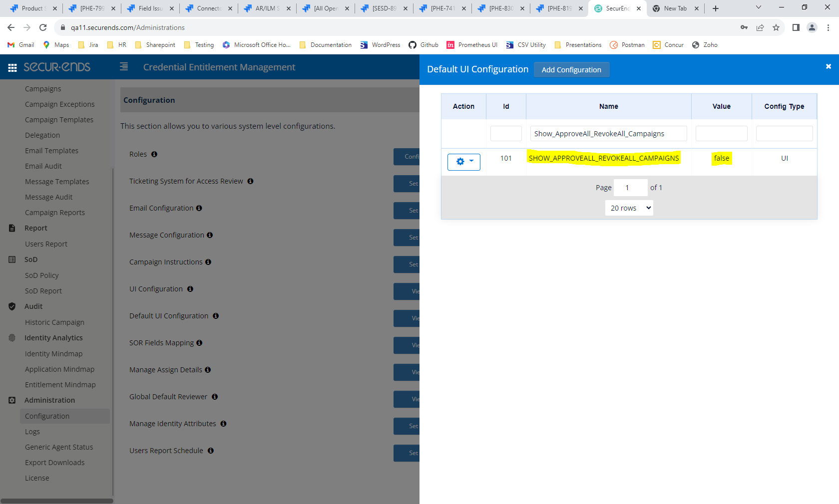Click the info icon next to Default UI Configuration
This screenshot has height=504, width=839.
click(216, 315)
